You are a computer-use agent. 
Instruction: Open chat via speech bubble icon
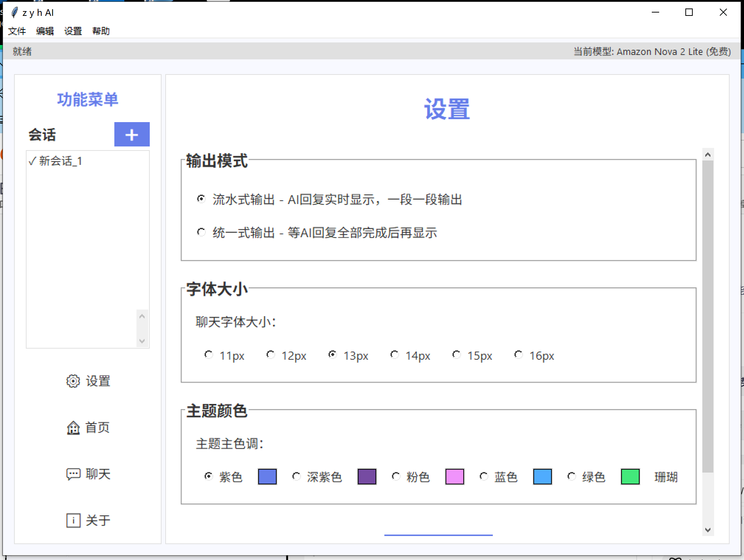pyautogui.click(x=73, y=474)
